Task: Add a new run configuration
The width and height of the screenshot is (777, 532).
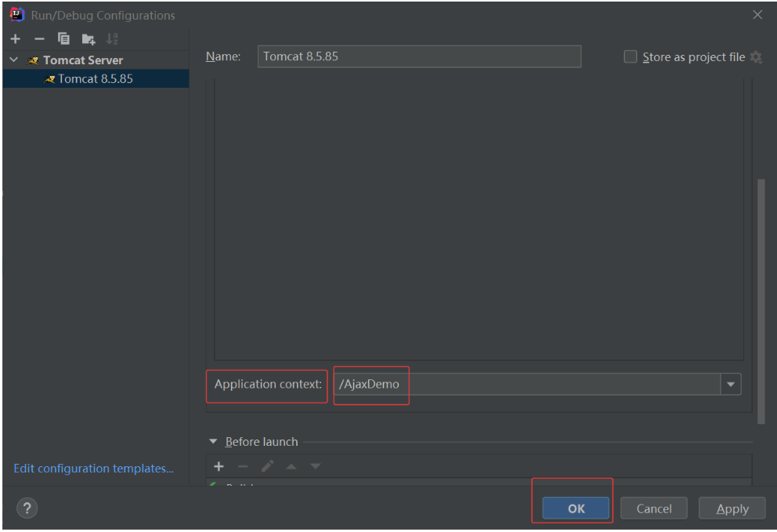Action: 16,38
